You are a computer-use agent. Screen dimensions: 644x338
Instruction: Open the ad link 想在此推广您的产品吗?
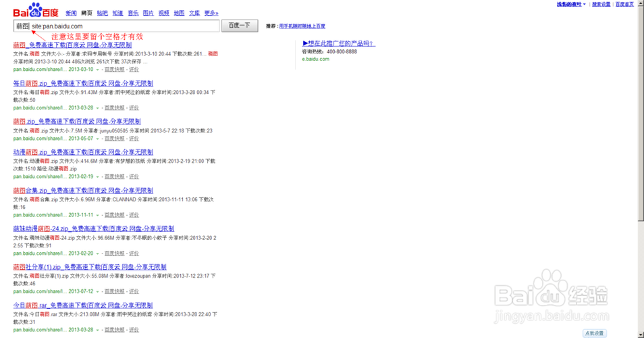(x=339, y=43)
